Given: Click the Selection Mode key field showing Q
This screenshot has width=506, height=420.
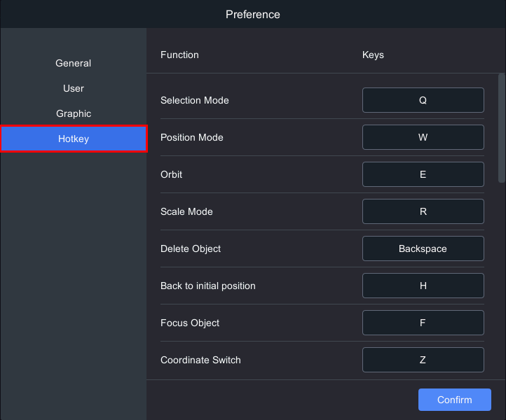Looking at the screenshot, I should click(423, 100).
